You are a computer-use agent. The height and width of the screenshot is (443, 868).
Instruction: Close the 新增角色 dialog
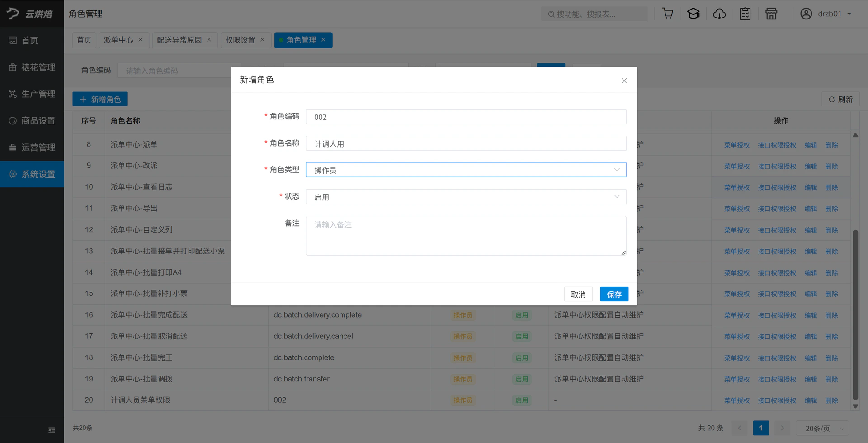coord(624,81)
